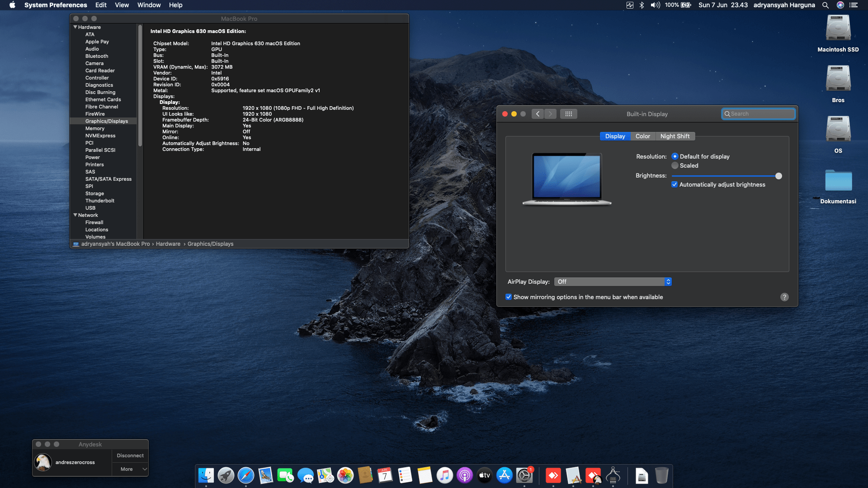Click the Disconnect button in Anydesk

pos(130,455)
